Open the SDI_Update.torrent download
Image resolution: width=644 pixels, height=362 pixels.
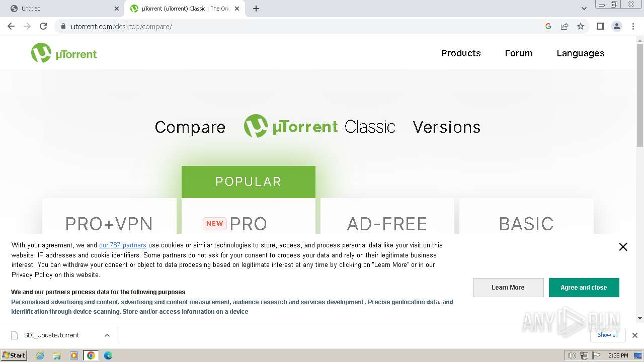pos(52,335)
